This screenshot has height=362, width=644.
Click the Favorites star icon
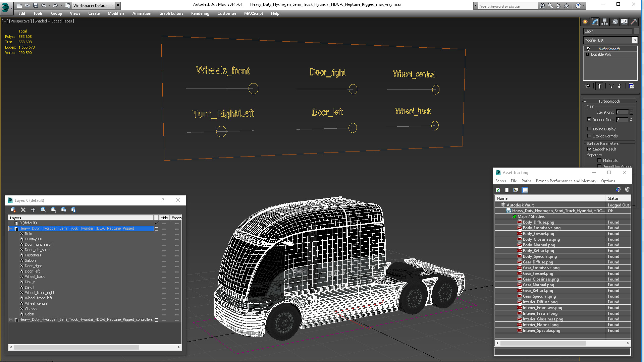tap(567, 6)
